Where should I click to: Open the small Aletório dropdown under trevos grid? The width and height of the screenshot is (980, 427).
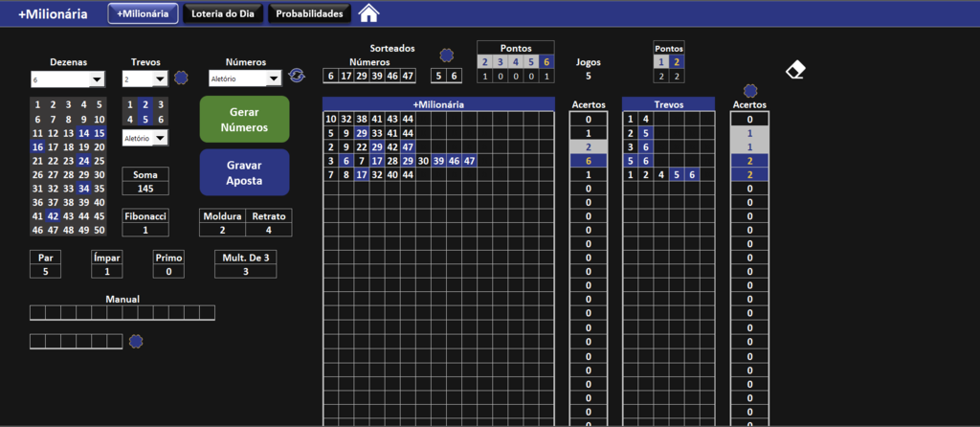tap(160, 138)
